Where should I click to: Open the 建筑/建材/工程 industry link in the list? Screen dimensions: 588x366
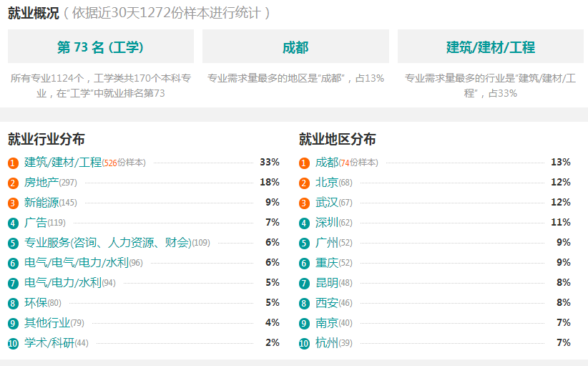pos(63,162)
